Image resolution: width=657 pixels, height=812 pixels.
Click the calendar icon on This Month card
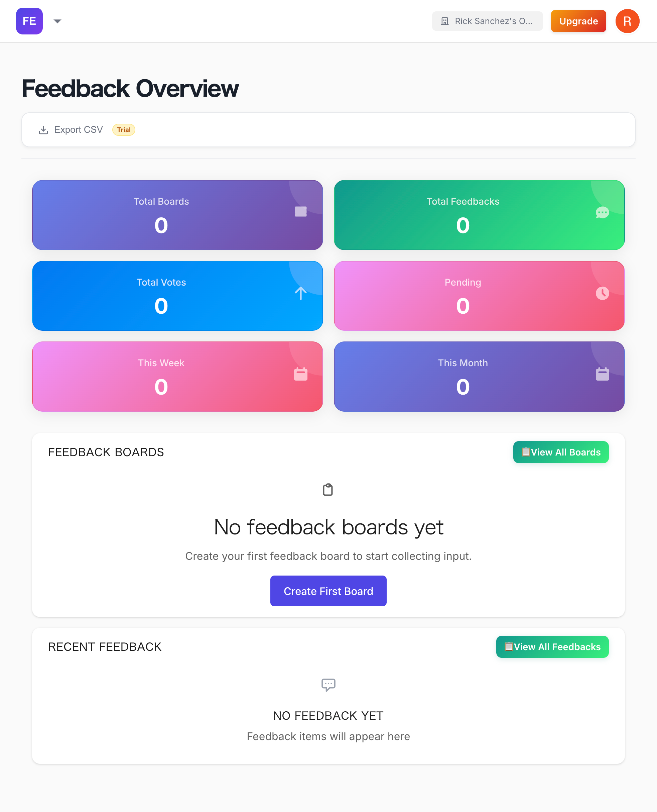[602, 374]
